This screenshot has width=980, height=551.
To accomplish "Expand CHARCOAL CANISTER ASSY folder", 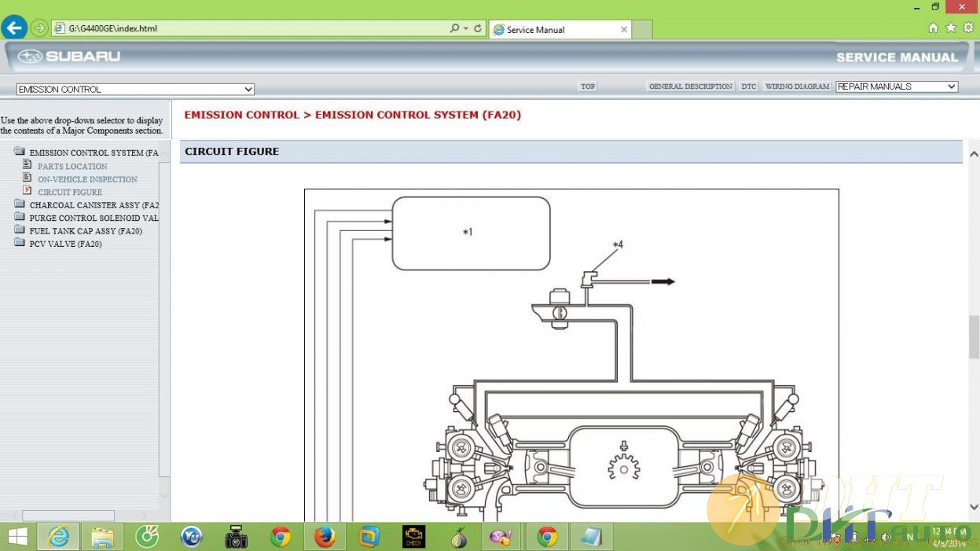I will tap(20, 204).
